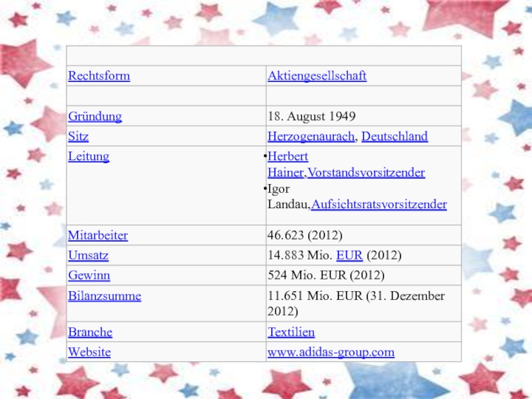
Task: Click the Sitz link
Action: 78,136
